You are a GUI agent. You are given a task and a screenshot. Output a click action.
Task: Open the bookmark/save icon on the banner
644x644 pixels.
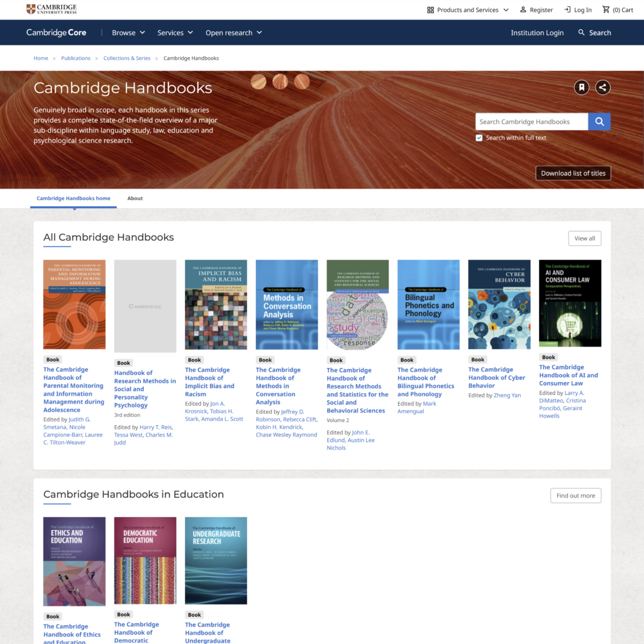(x=581, y=87)
